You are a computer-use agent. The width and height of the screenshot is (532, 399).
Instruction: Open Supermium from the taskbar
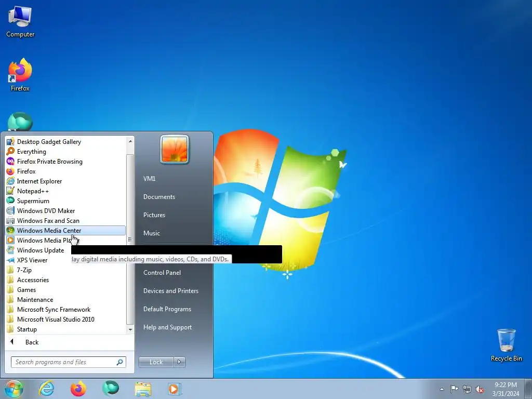point(111,389)
